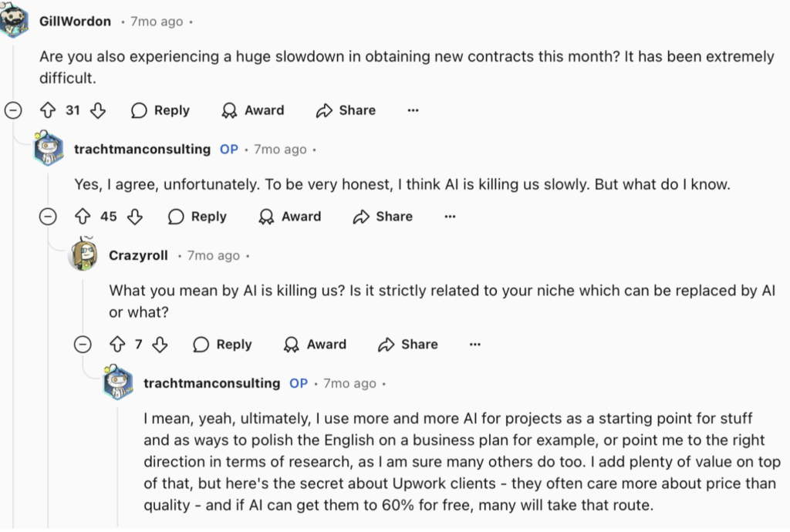Award the trachtmanconsulting reply with 45 votes
The width and height of the screenshot is (790, 532).
coord(290,217)
